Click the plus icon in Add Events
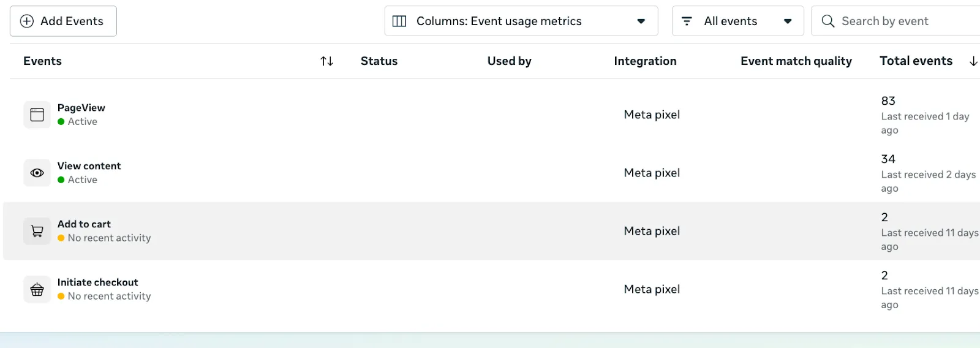 [27, 21]
